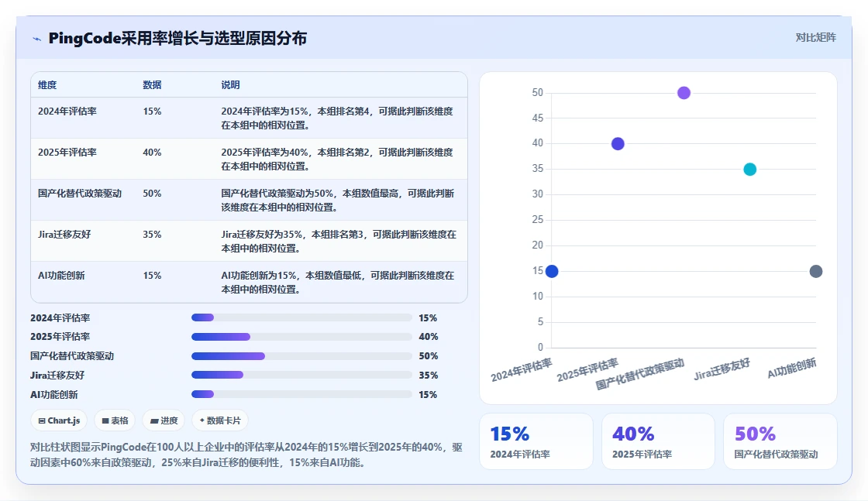Open the 40% 2025年评估率 data card

(658, 441)
